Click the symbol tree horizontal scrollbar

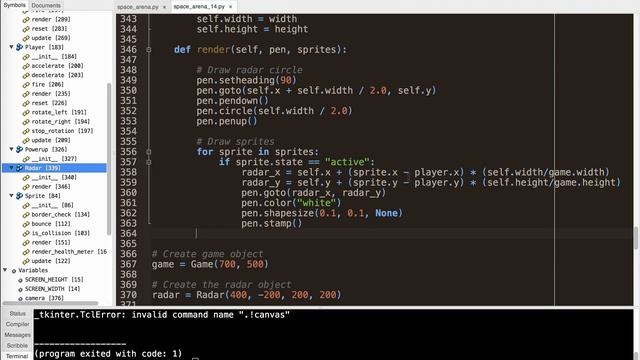pos(50,303)
